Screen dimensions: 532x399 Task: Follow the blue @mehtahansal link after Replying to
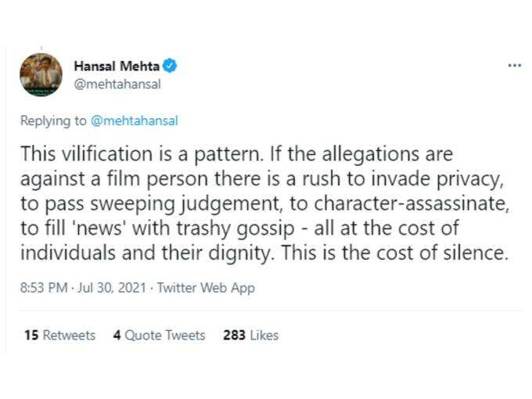click(x=135, y=120)
